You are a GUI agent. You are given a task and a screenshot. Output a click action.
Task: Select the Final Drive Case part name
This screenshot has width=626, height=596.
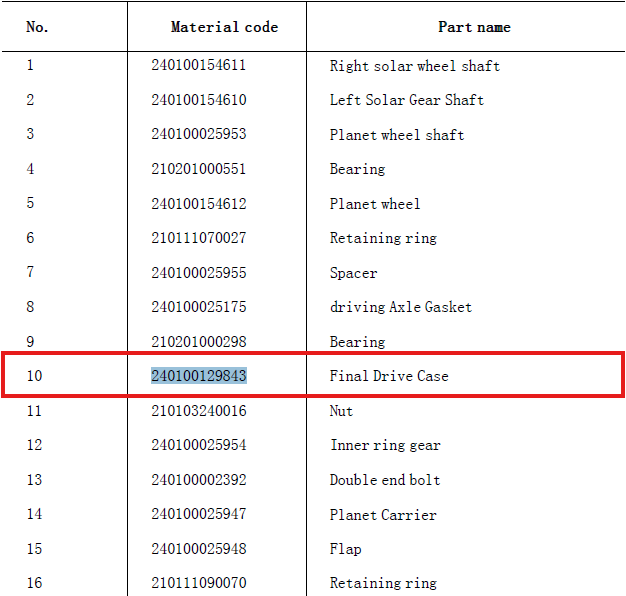(389, 376)
